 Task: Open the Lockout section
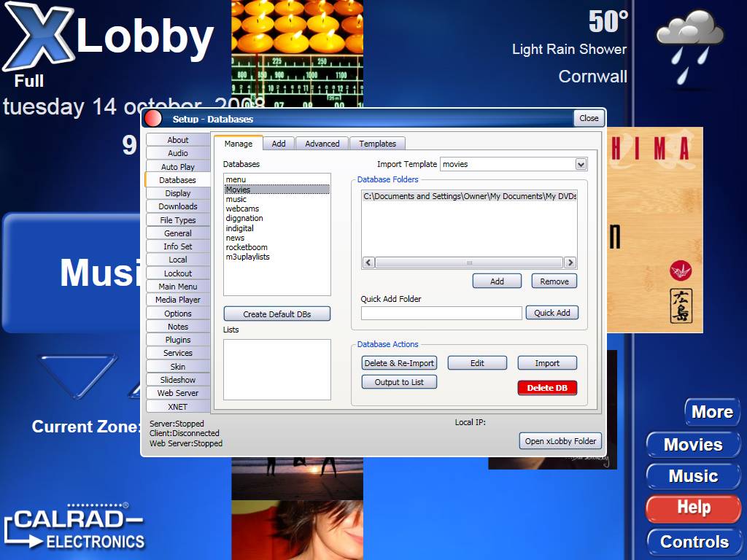pos(178,273)
